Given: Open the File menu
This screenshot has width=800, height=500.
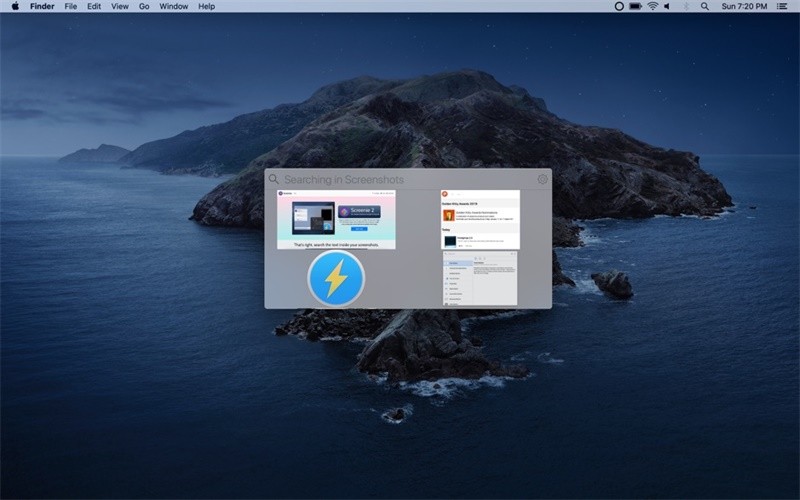Looking at the screenshot, I should pyautogui.click(x=71, y=7).
